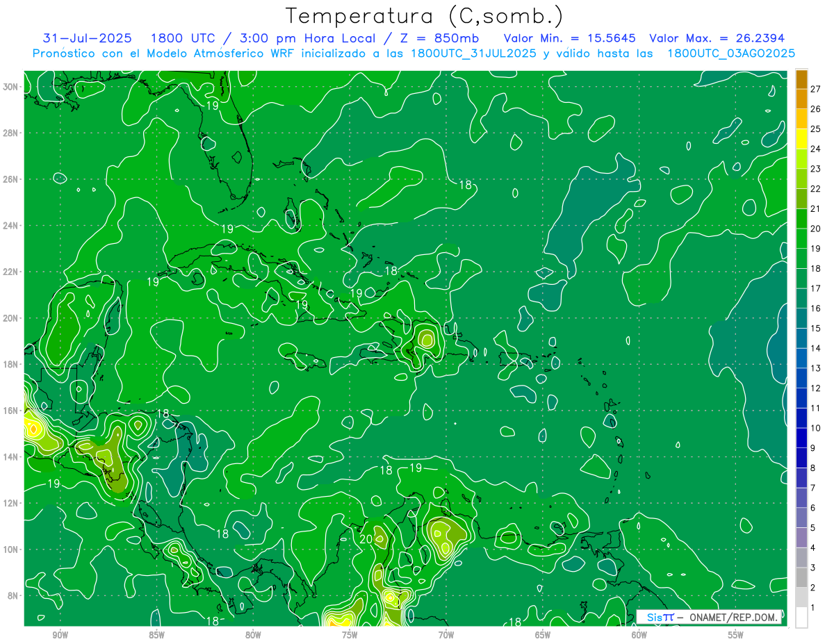The height and width of the screenshot is (644, 834).
Task: Select initialization time '1800UTC_31JUL2025'
Action: [474, 53]
